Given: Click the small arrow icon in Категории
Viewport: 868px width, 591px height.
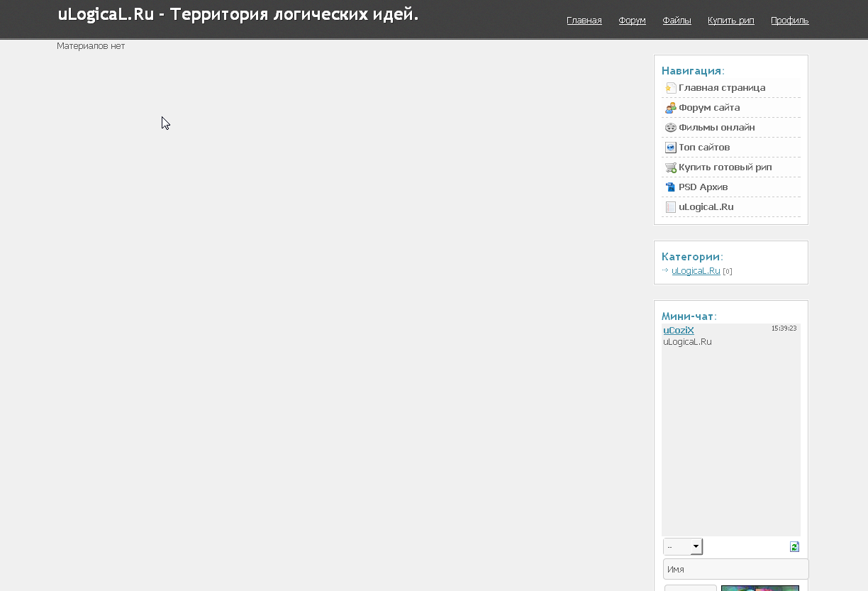Looking at the screenshot, I should click(x=665, y=270).
